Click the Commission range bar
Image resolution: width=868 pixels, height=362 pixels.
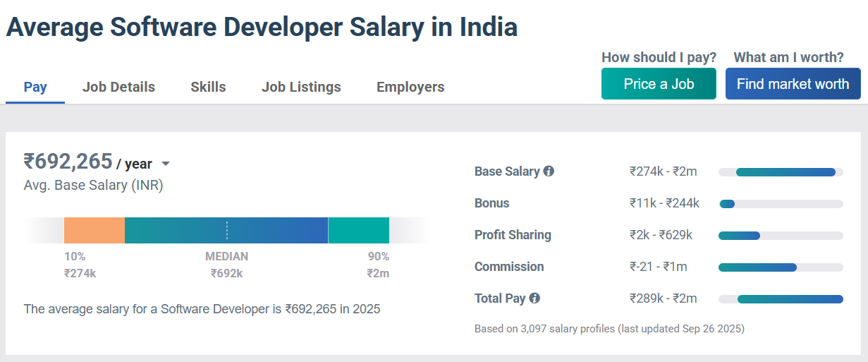coord(757,267)
